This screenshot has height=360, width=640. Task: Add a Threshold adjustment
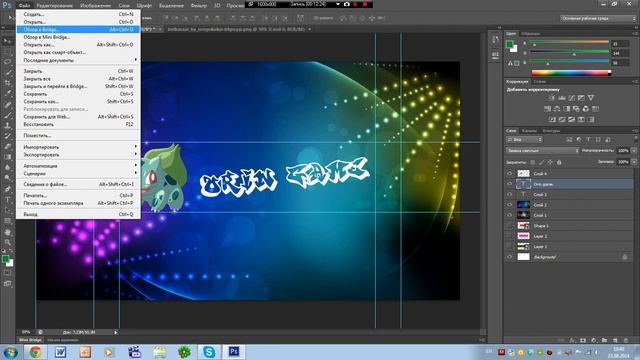(x=571, y=119)
